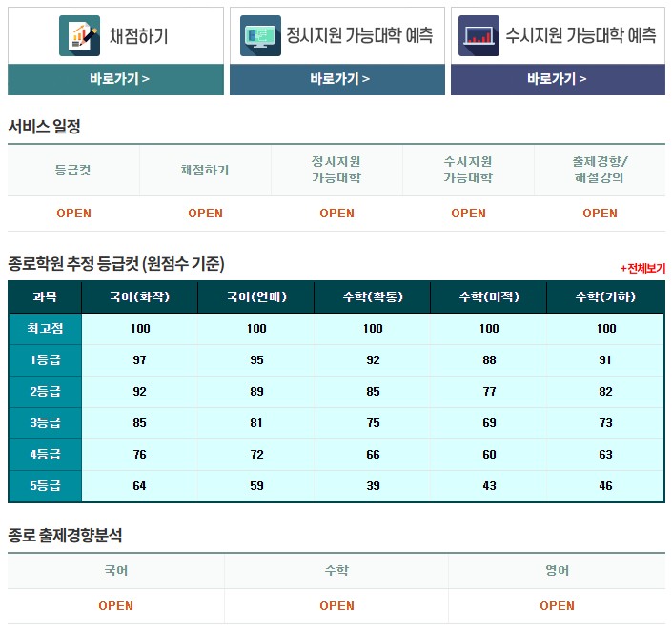This screenshot has width=672, height=632.
Task: Open the +전체보기 link
Action: [x=642, y=269]
